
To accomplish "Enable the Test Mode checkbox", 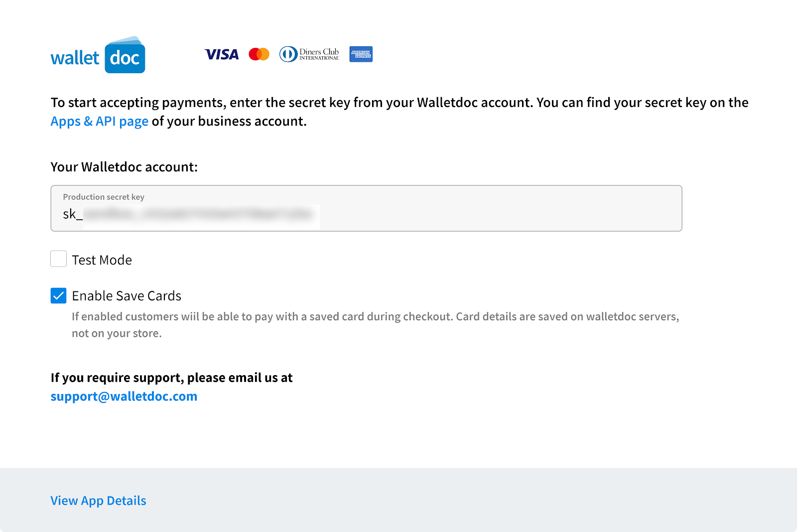I will pos(59,259).
